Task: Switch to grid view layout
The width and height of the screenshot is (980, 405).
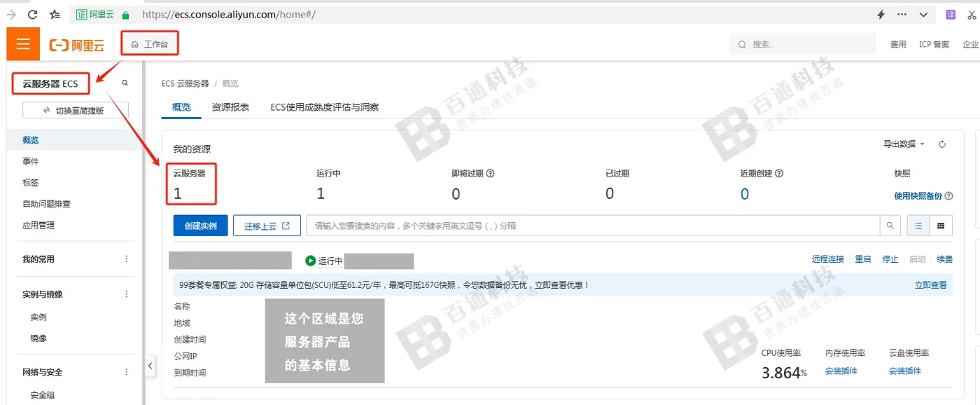Action: click(941, 226)
